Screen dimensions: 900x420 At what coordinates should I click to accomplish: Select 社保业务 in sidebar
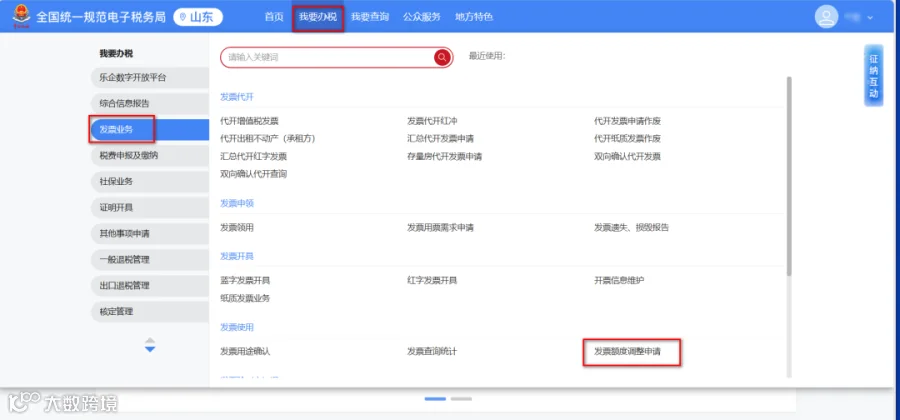(x=150, y=181)
